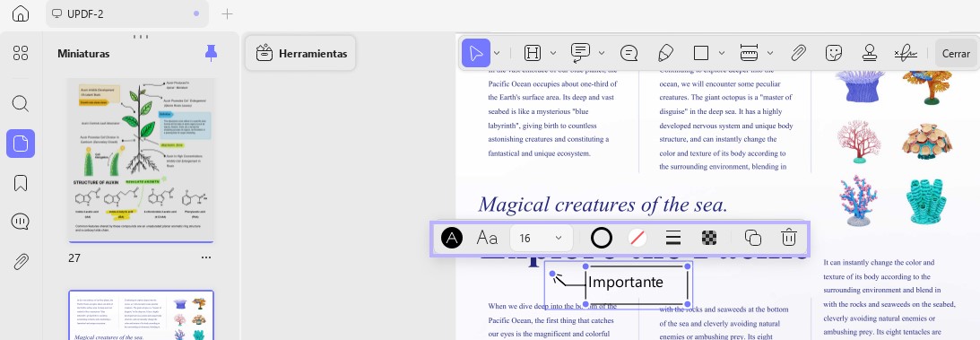Open the Attachments paperclip sidebar icon
The image size is (980, 340).
tap(21, 261)
